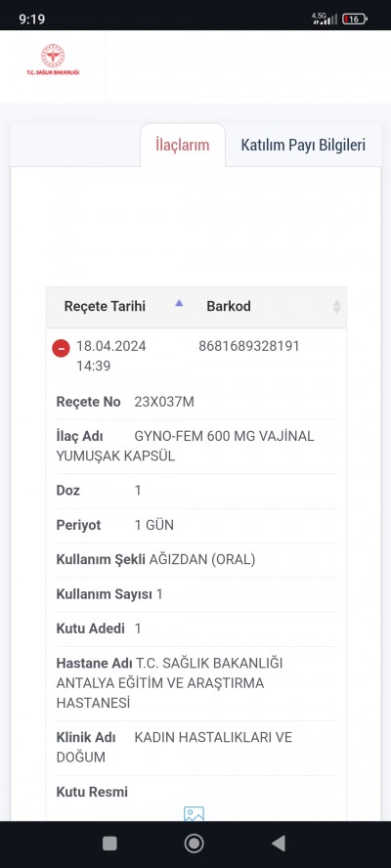Screen dimensions: 391x868
Task: Tap the Android home circle button
Action: click(194, 844)
